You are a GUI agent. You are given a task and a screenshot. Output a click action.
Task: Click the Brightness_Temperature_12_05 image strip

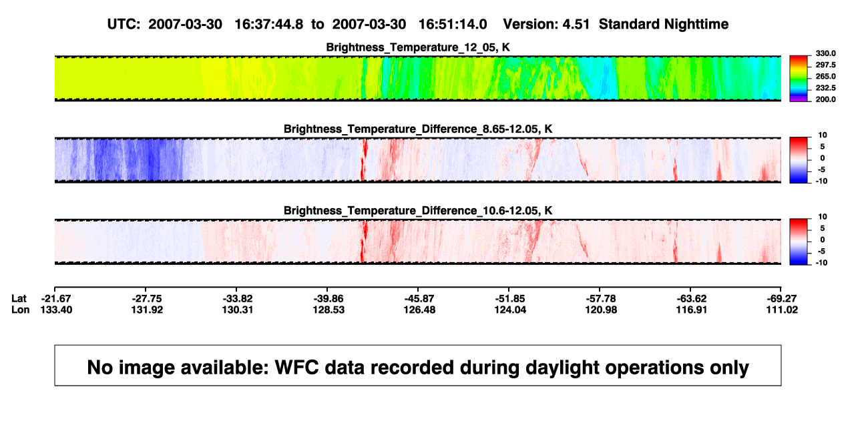[x=417, y=77]
